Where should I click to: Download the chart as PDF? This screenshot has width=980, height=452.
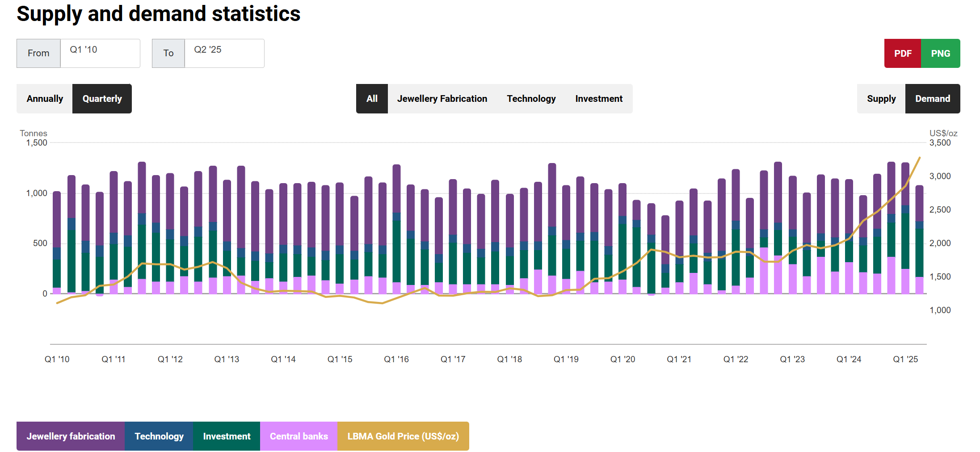point(902,54)
